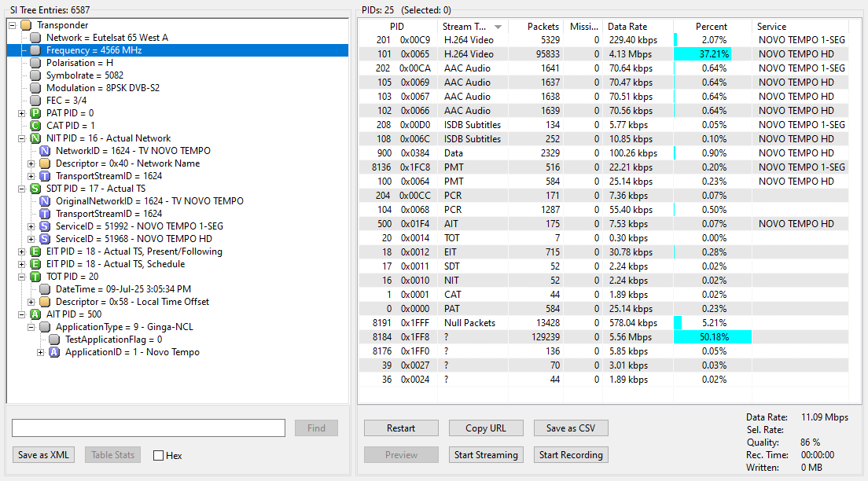Click the search text field beside Find
This screenshot has height=481, width=868.
click(149, 428)
